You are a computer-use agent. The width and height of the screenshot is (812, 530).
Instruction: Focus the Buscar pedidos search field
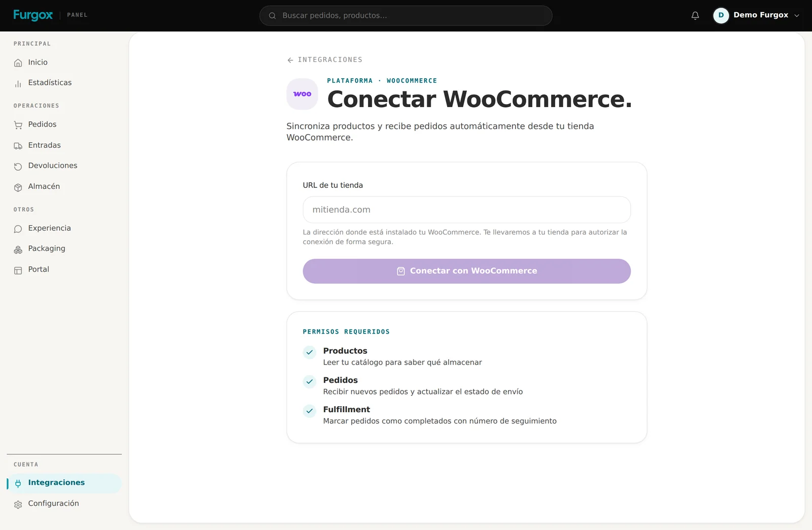(x=405, y=16)
